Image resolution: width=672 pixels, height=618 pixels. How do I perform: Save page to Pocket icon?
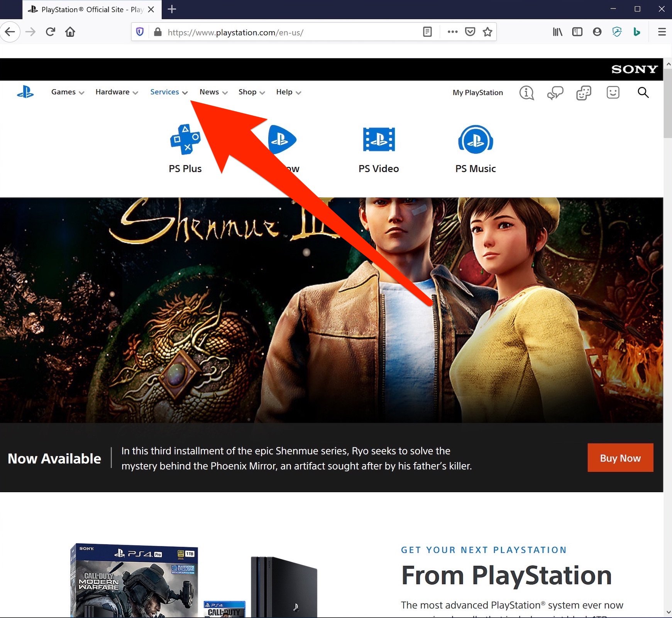pyautogui.click(x=470, y=32)
